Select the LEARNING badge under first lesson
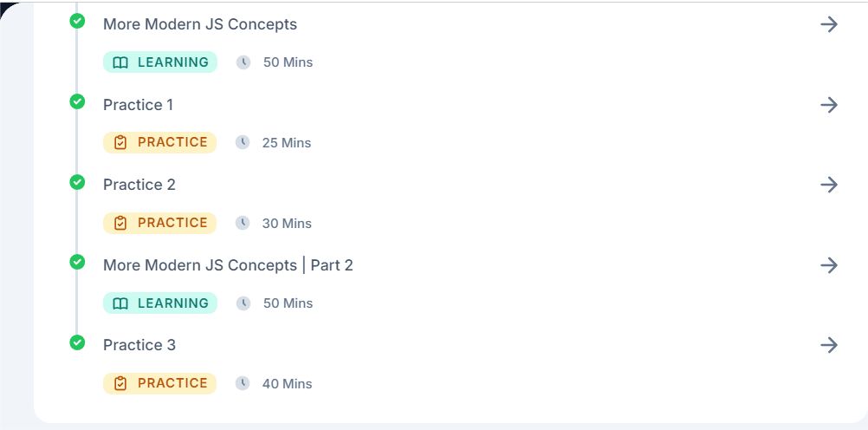This screenshot has width=868, height=430. click(160, 62)
